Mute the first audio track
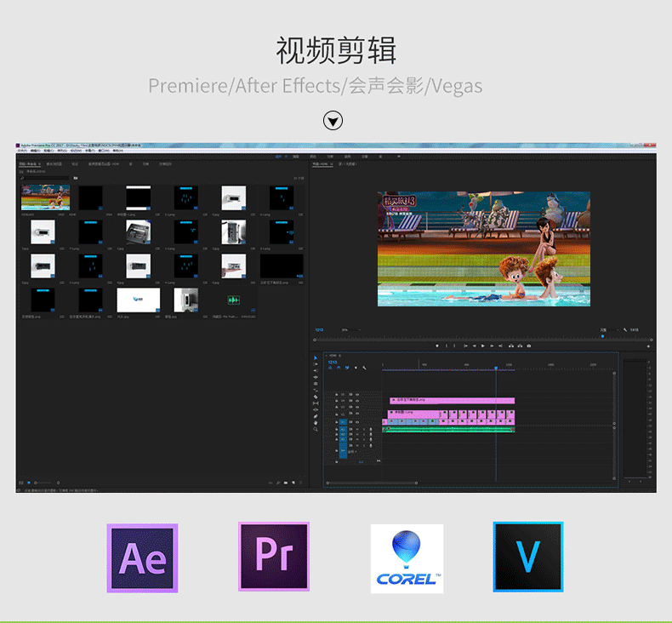 357,429
